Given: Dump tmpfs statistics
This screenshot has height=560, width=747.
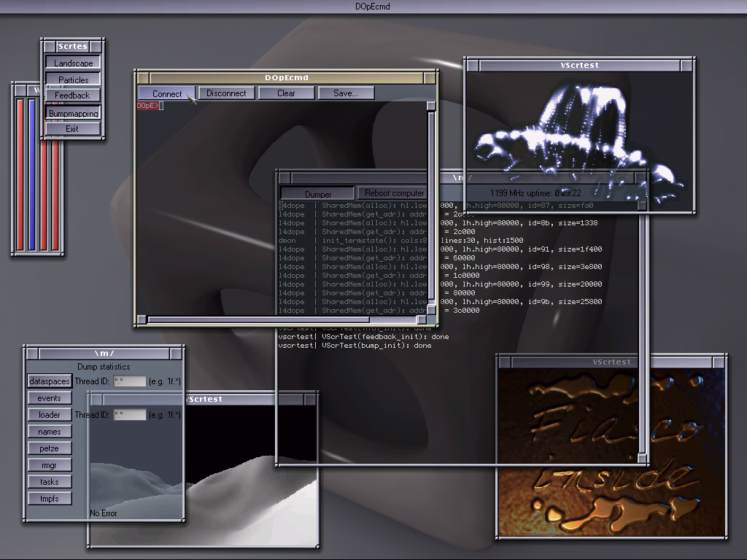Looking at the screenshot, I should tap(50, 499).
